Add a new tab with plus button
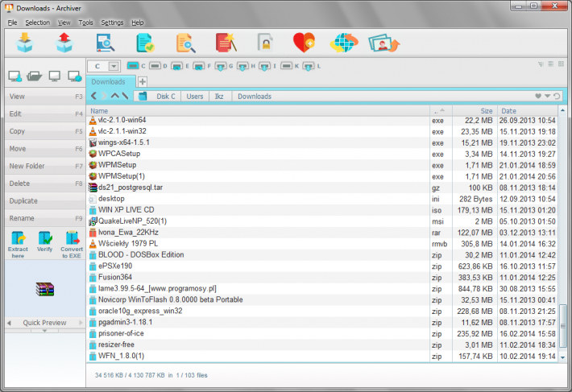572x392 pixels. click(x=143, y=81)
